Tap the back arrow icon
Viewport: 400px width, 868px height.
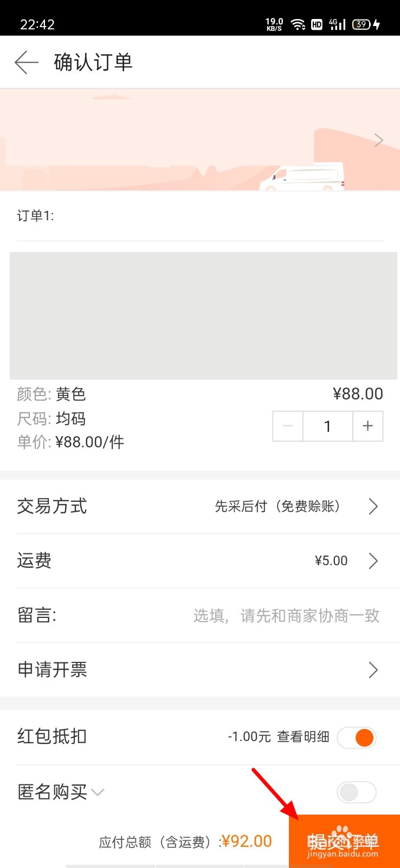click(x=27, y=62)
